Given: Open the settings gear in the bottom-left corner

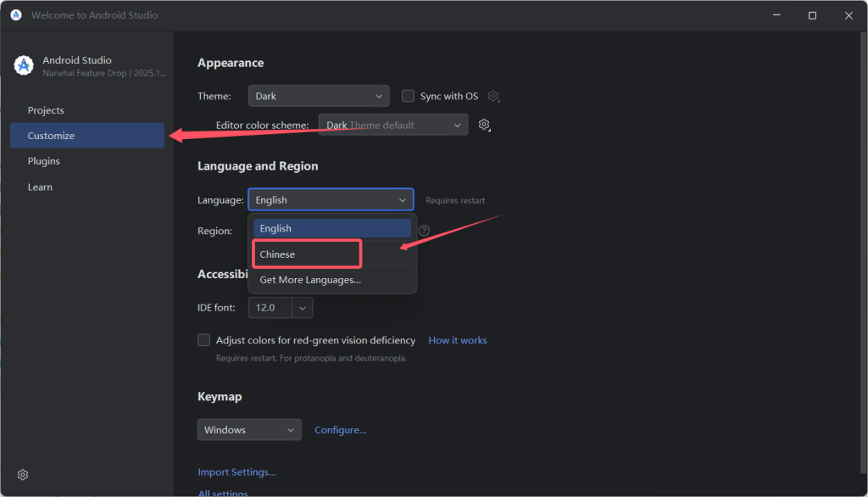Looking at the screenshot, I should click(23, 475).
